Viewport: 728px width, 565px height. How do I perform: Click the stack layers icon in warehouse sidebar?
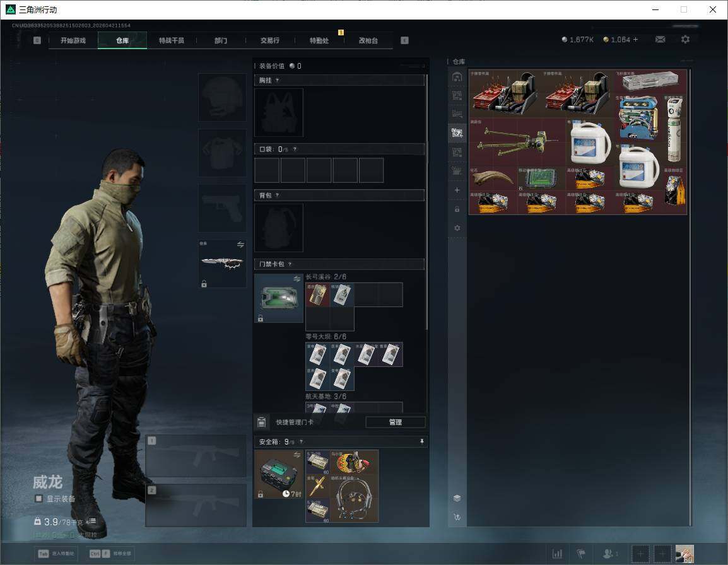click(457, 498)
